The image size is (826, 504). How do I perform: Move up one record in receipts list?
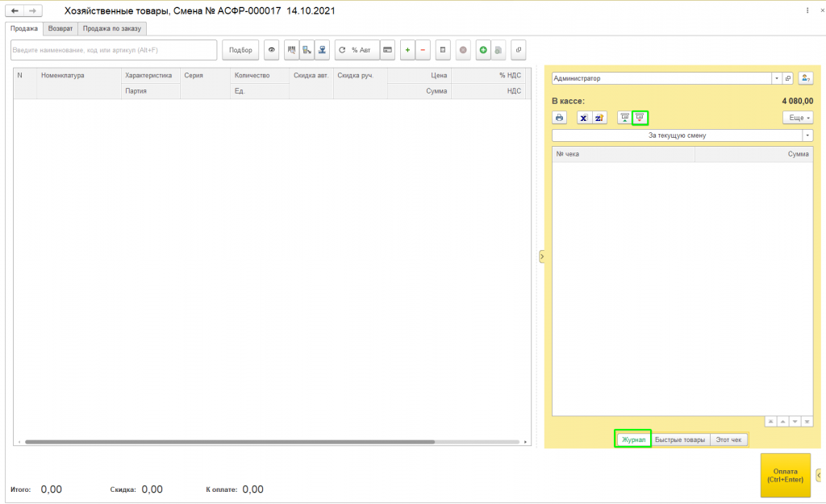coord(782,421)
